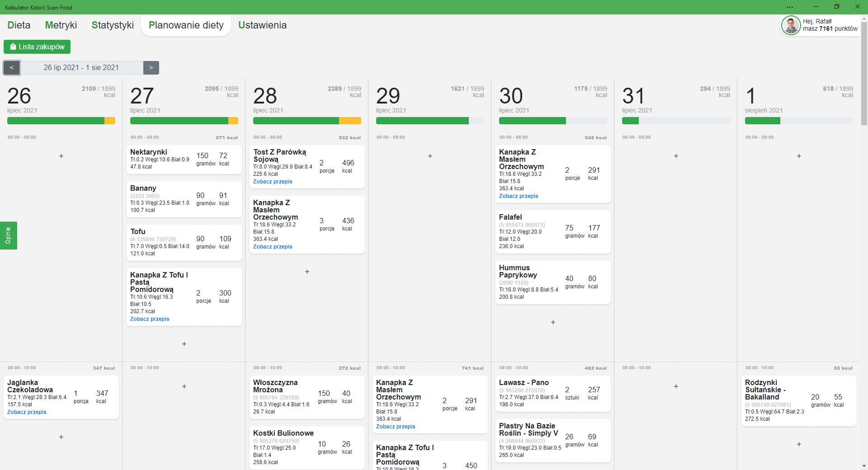Click the plus below Hummus Paprykowy card
Screen dimensions: 868x470
[553, 322]
